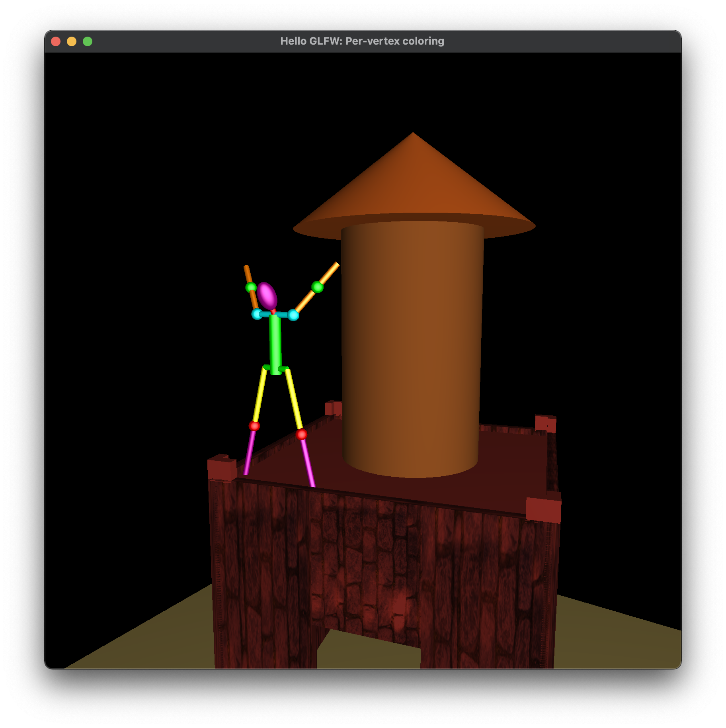This screenshot has width=726, height=728.
Task: Click the window title 'Hello GLFW: Per-vertex coloring'
Action: point(362,41)
